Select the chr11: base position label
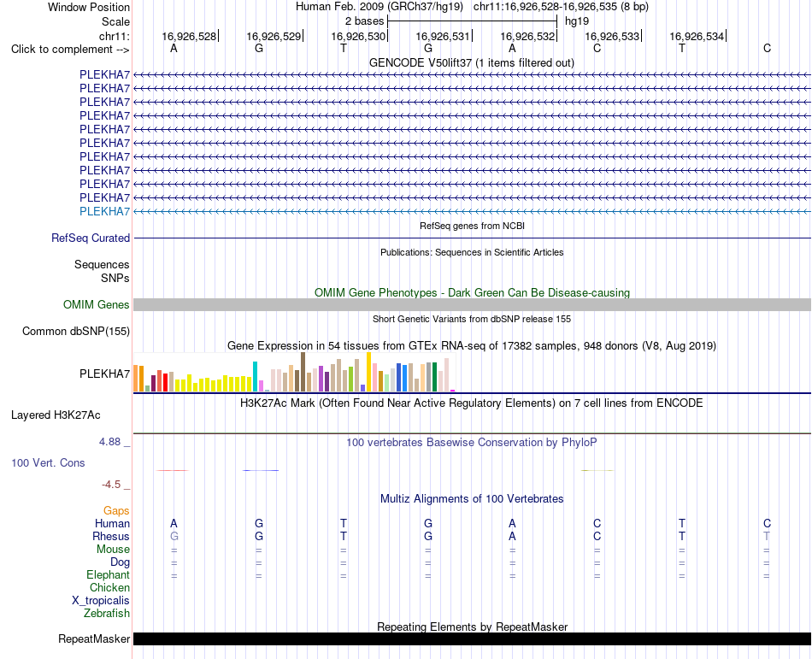 115,36
